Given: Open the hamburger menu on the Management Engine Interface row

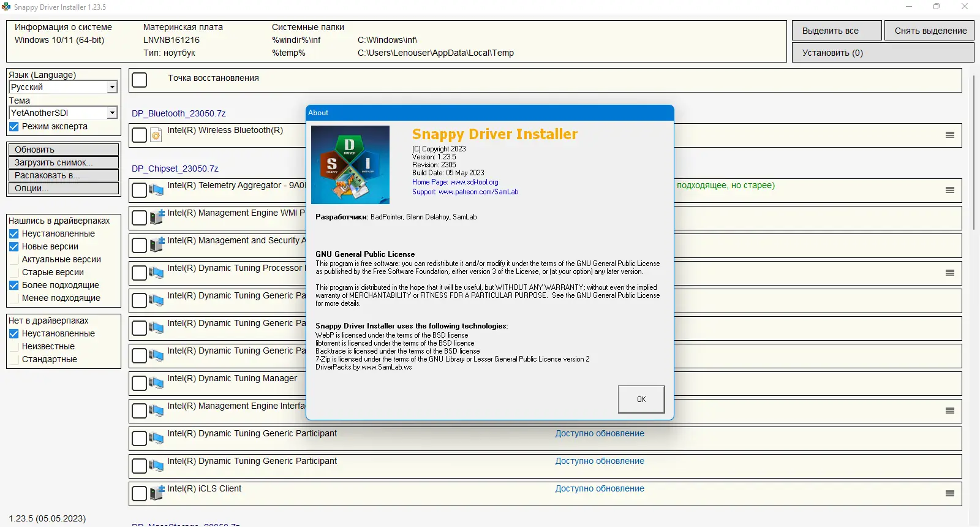Looking at the screenshot, I should pyautogui.click(x=950, y=411).
